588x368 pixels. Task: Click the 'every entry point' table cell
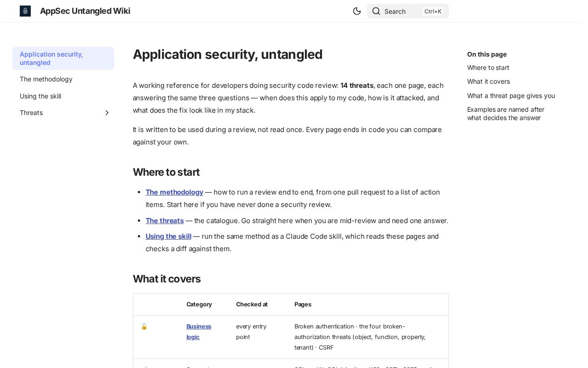point(251,332)
